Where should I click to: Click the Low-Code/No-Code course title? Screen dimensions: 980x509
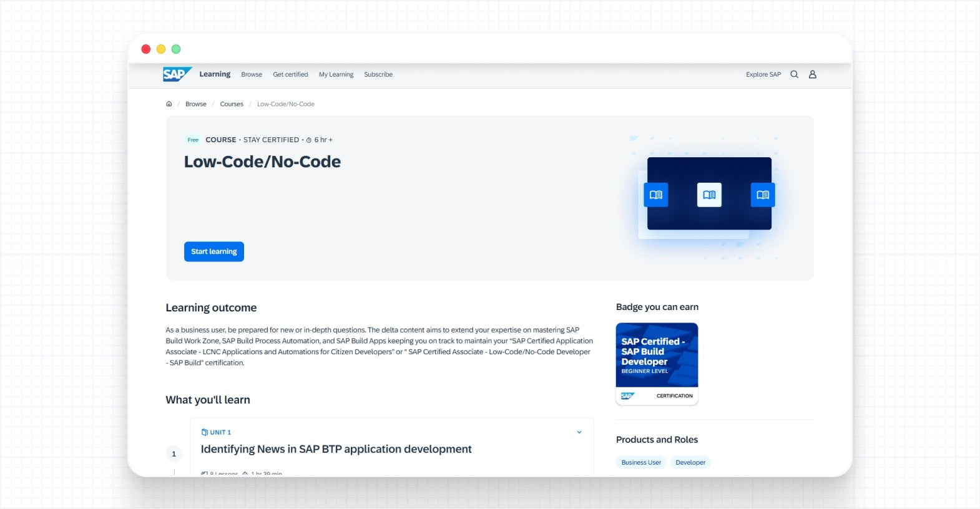(262, 162)
